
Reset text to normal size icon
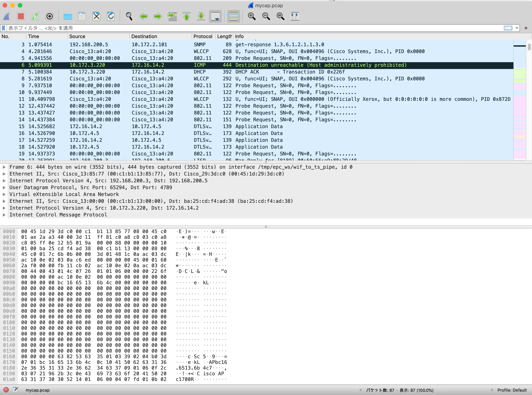click(x=280, y=16)
